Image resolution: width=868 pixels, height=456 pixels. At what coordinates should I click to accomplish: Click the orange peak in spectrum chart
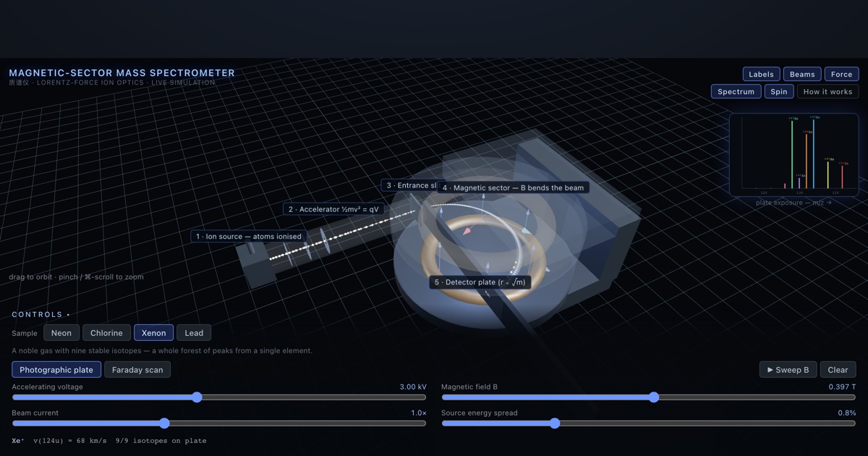pyautogui.click(x=807, y=161)
